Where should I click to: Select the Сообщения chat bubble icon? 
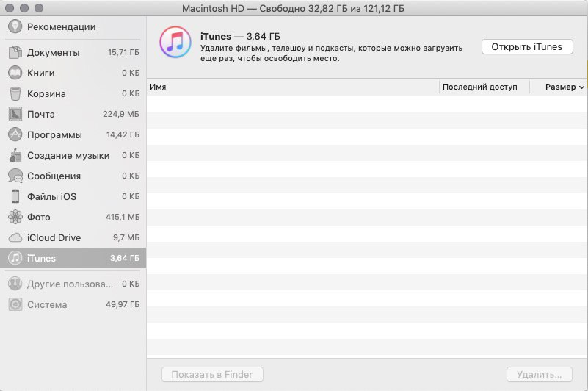15,176
